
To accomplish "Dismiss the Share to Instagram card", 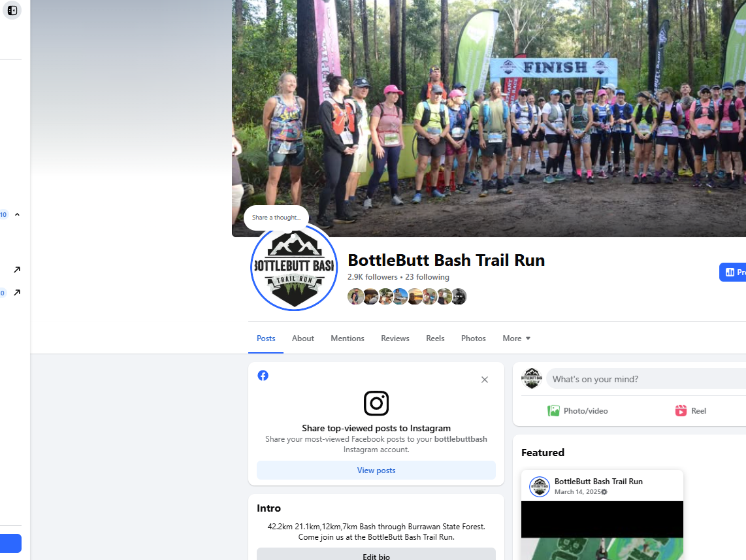I will 484,380.
